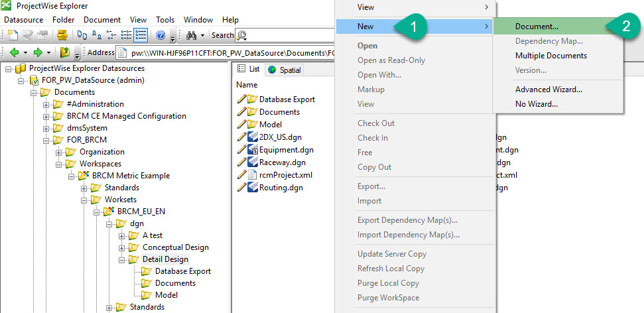Switch to the Spatial tab
This screenshot has width=644, height=313.
(x=285, y=70)
